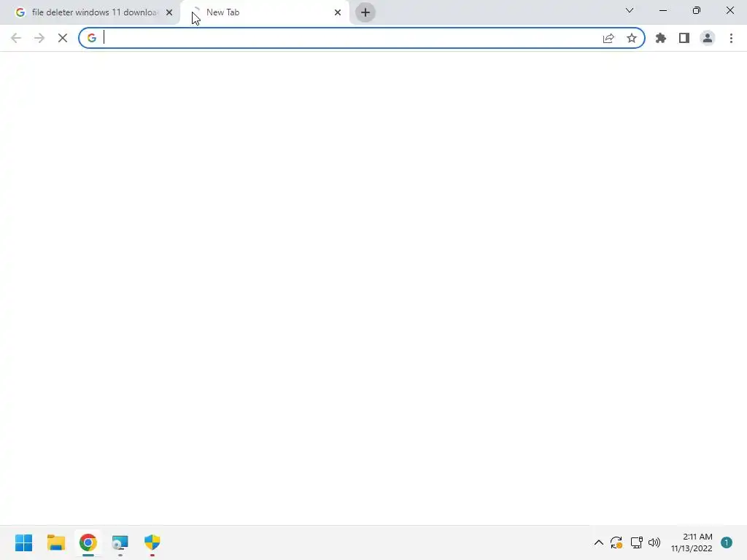
Task: Click the sync status tray icon
Action: tap(616, 542)
